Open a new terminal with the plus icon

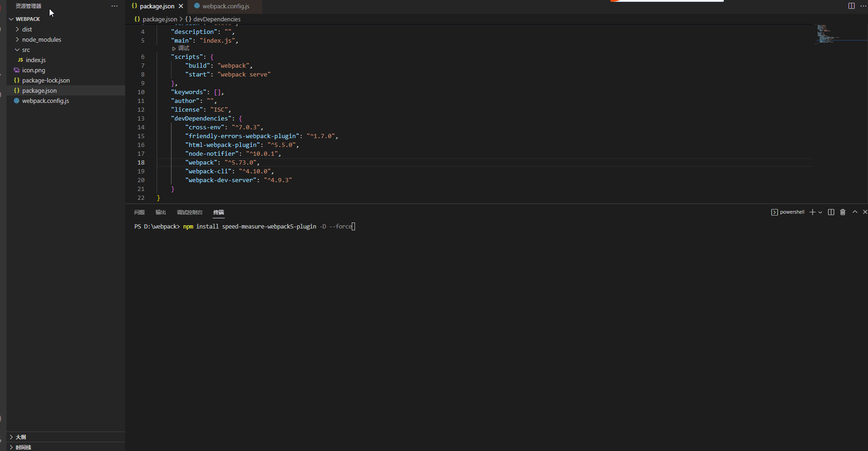[x=811, y=212]
